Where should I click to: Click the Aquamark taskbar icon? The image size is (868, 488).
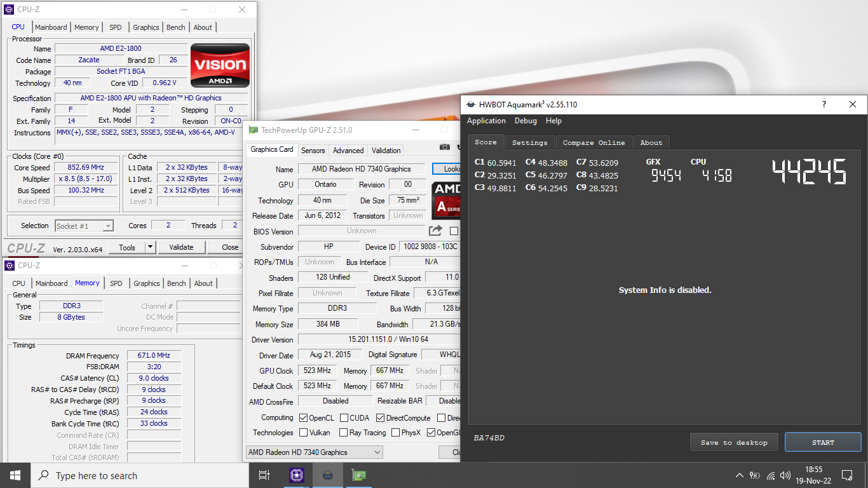click(x=327, y=475)
